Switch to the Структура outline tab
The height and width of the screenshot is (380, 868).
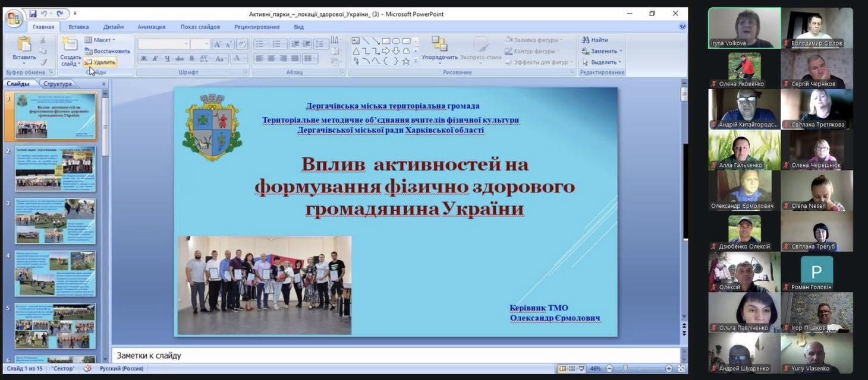coord(57,84)
